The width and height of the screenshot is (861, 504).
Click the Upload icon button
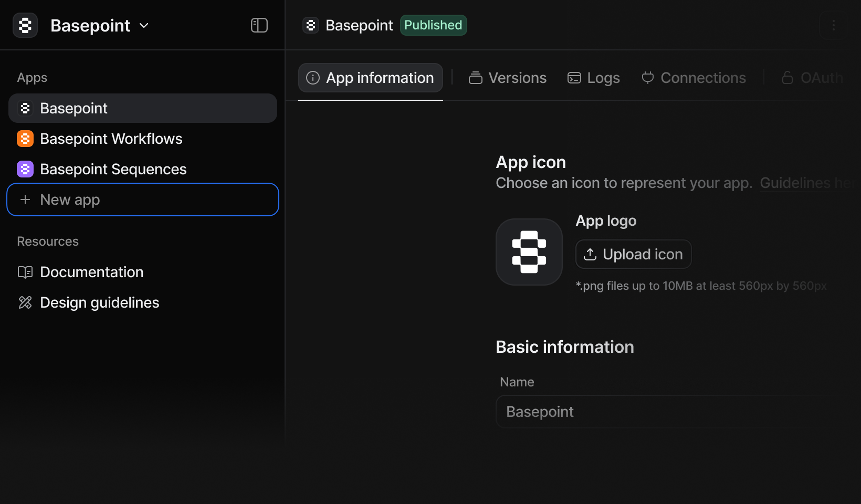point(634,254)
